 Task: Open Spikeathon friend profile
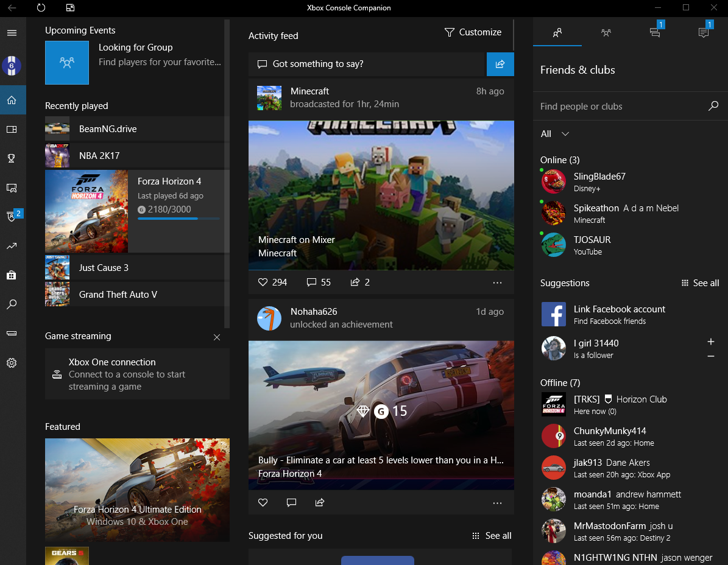(630, 213)
